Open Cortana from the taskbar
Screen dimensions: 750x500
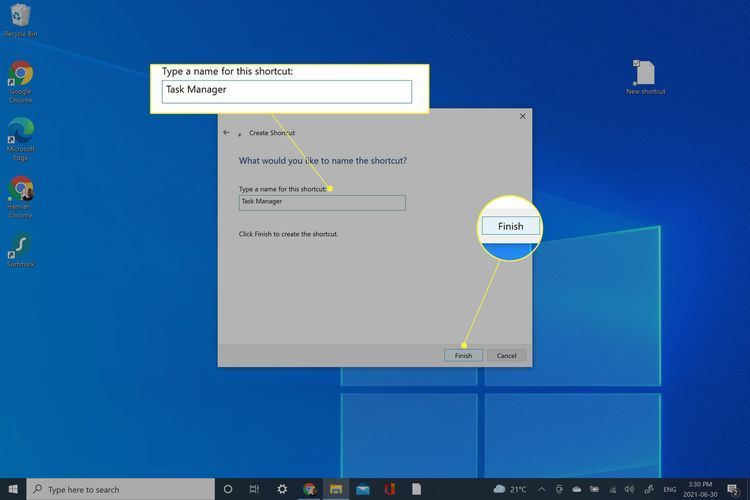click(x=228, y=489)
